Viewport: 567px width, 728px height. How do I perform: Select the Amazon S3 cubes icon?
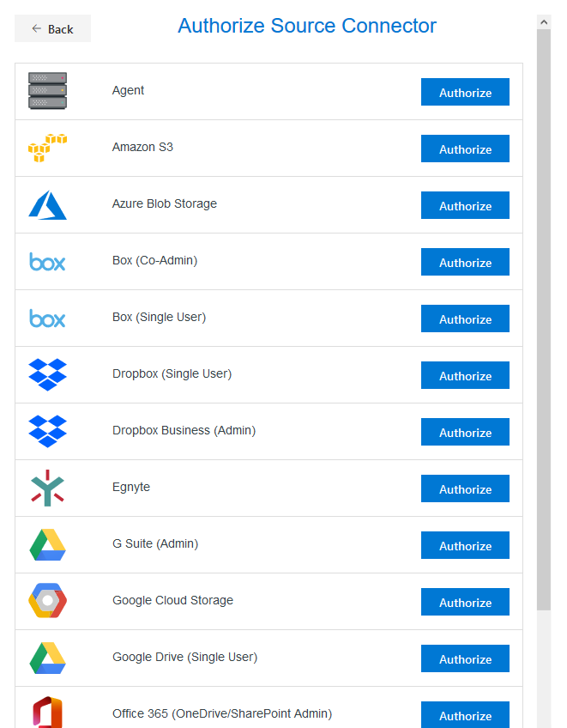(x=47, y=148)
